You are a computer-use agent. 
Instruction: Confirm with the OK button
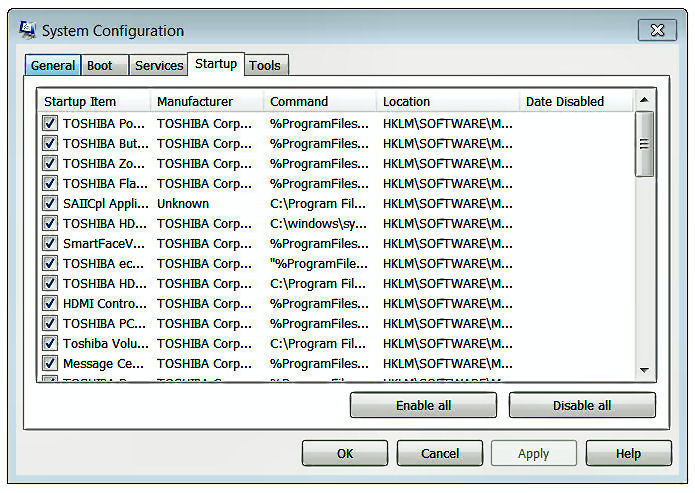(x=345, y=453)
